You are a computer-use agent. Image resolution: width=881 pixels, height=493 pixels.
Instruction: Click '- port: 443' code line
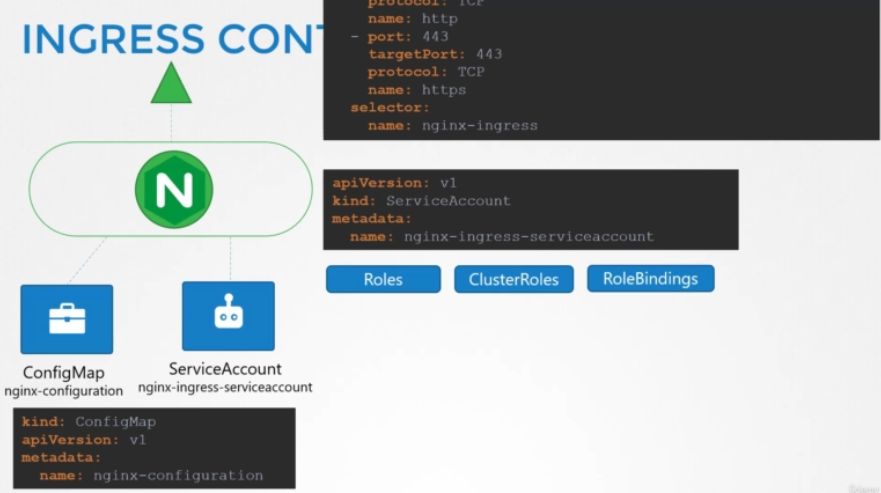(399, 37)
